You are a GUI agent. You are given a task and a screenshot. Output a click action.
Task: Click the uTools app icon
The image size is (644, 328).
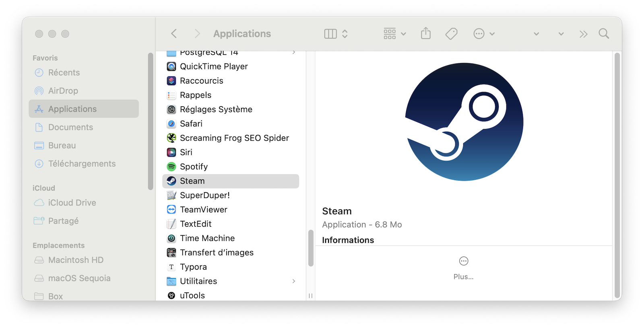(x=171, y=295)
